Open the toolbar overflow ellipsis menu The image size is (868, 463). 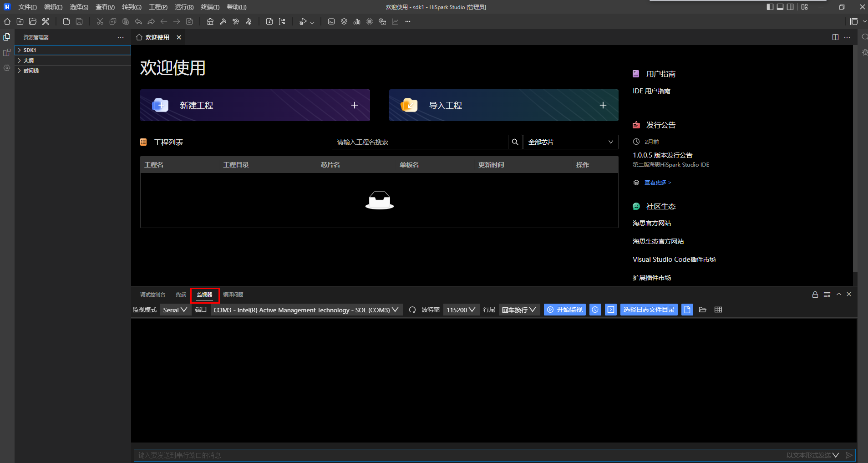(x=408, y=21)
